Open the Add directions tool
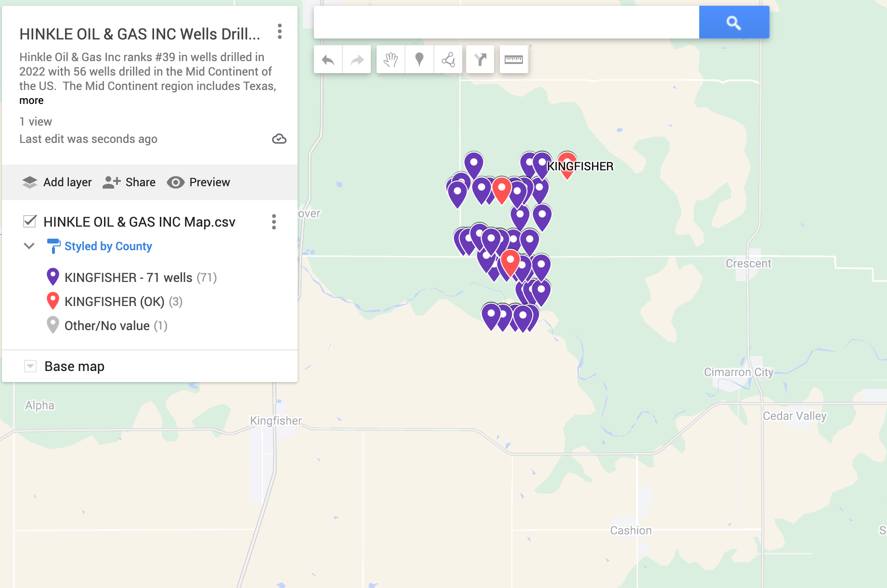 pos(480,59)
